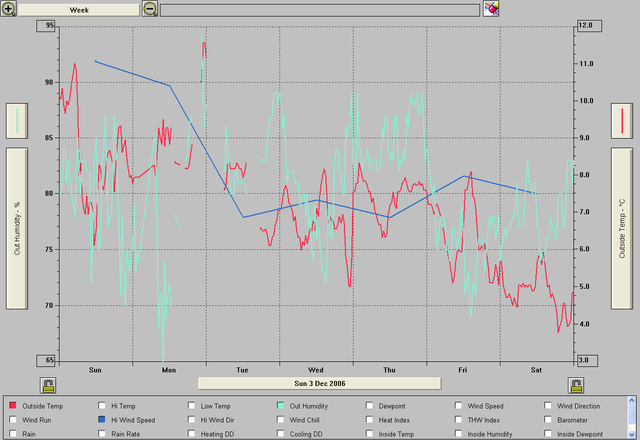Toggle the Hi Wind Speed series
This screenshot has width=640, height=440.
[102, 420]
